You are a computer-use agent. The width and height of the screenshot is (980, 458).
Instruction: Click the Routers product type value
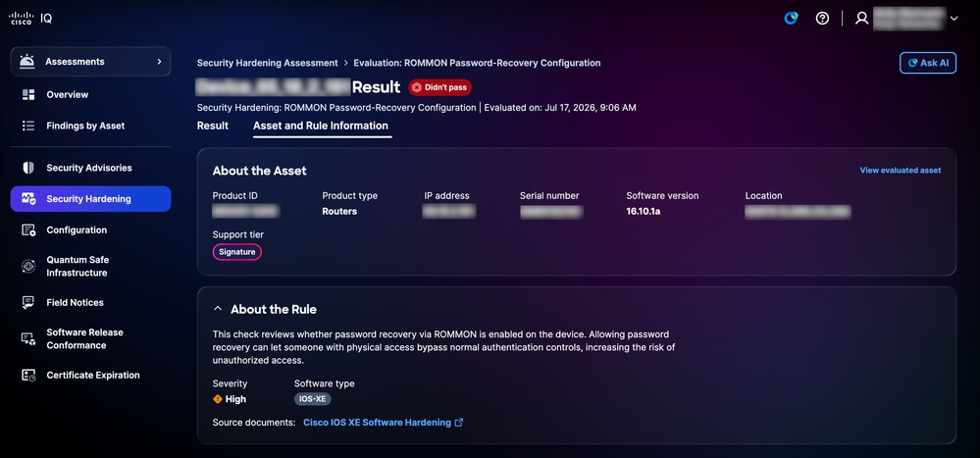coord(339,211)
